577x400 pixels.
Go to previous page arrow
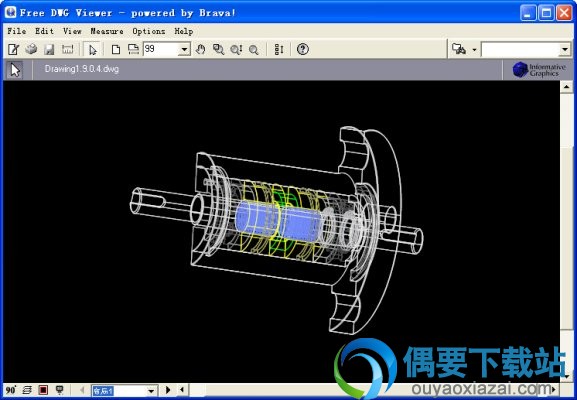82,390
